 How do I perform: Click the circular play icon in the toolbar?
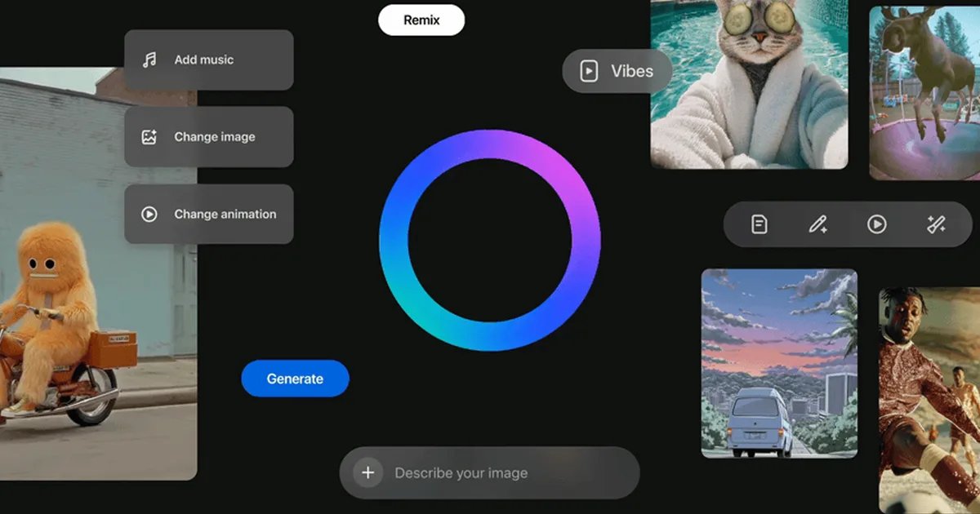[x=877, y=224]
